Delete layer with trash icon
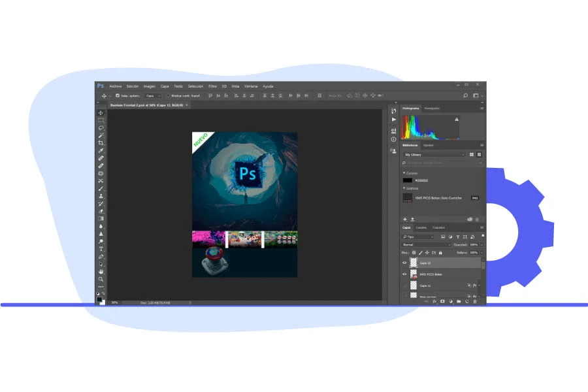This screenshot has height=392, width=588. pos(475,302)
